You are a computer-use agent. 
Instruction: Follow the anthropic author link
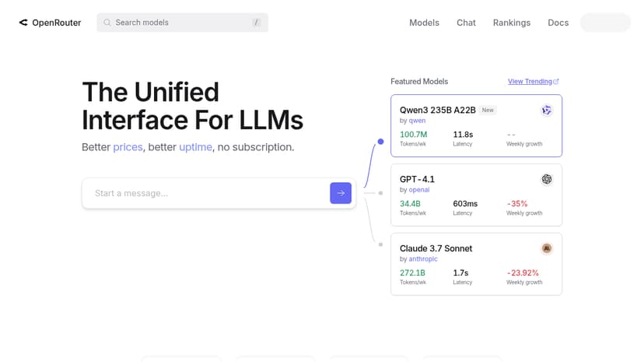coord(423,259)
